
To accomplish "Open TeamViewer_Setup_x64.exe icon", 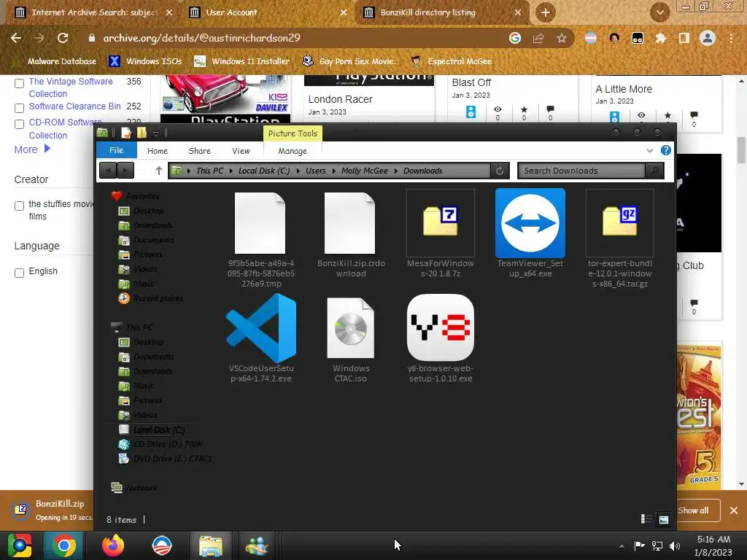I will click(x=530, y=223).
